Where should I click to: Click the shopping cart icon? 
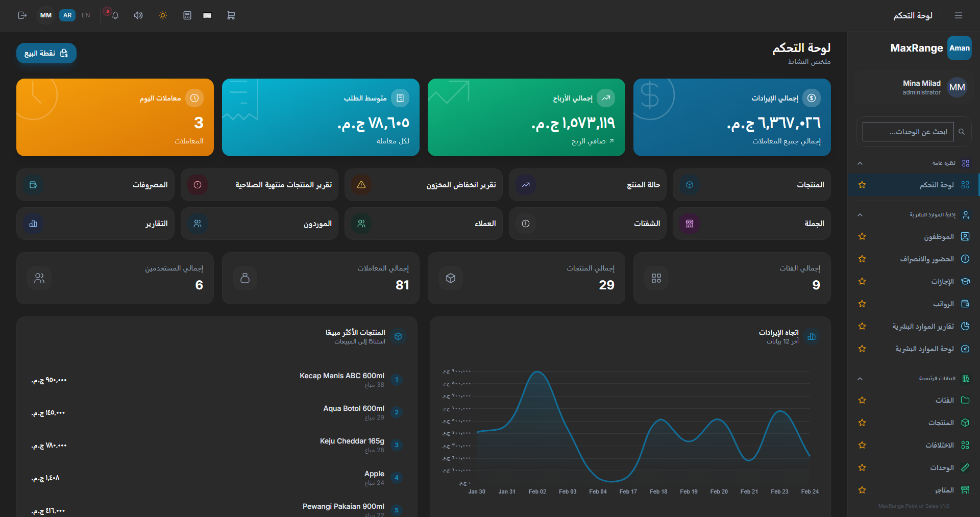click(231, 15)
